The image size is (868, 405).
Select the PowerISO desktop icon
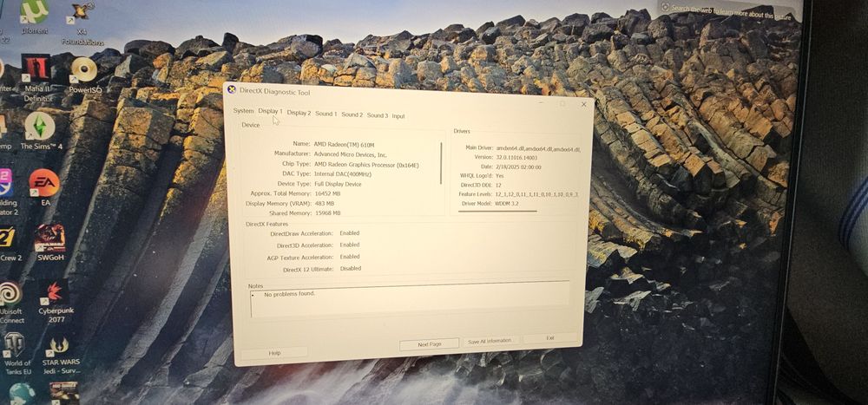tap(84, 75)
